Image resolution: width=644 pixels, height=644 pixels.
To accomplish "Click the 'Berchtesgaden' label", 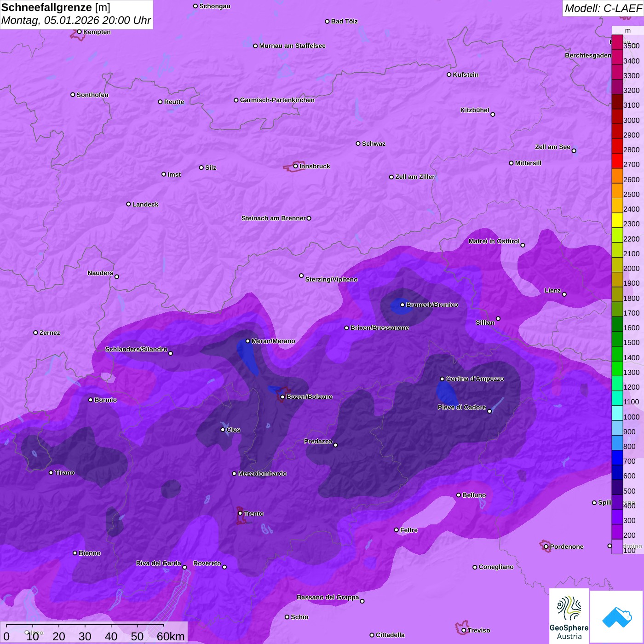I will click(x=588, y=55).
